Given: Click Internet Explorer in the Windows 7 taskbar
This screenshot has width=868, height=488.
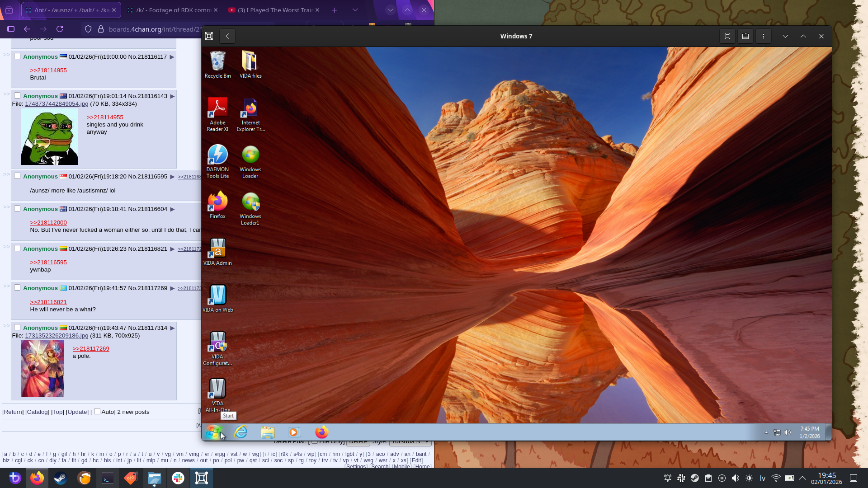Looking at the screenshot, I should pyautogui.click(x=241, y=432).
